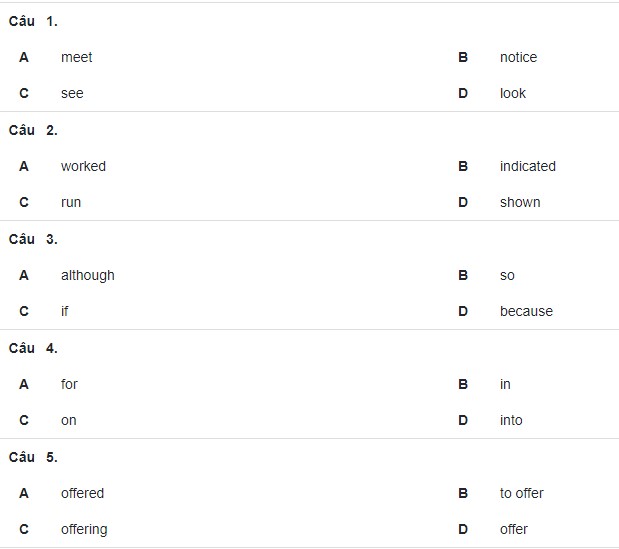619x549 pixels.
Task: Choose option B 'notice' in Câu 1
Action: coord(518,58)
